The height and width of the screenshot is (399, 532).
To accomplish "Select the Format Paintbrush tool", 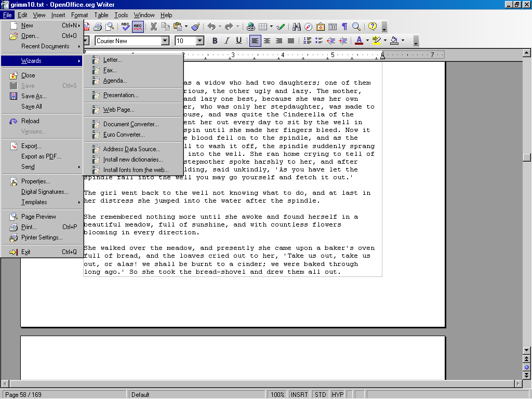I will (x=195, y=26).
